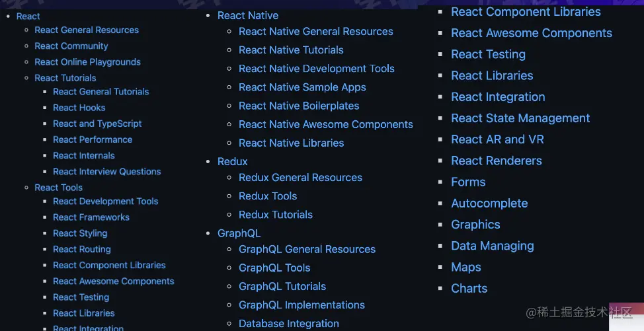Click Redux General Resources

click(301, 178)
